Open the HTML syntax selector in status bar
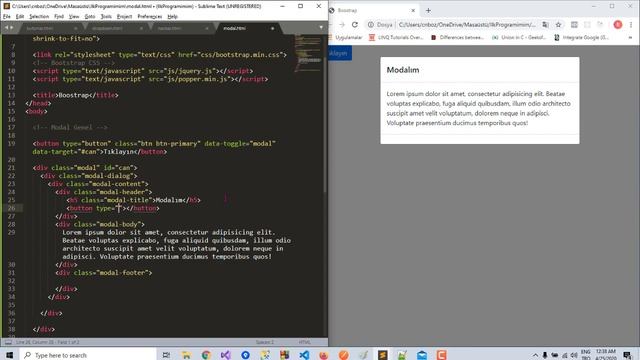The width and height of the screenshot is (640, 360). tap(304, 342)
